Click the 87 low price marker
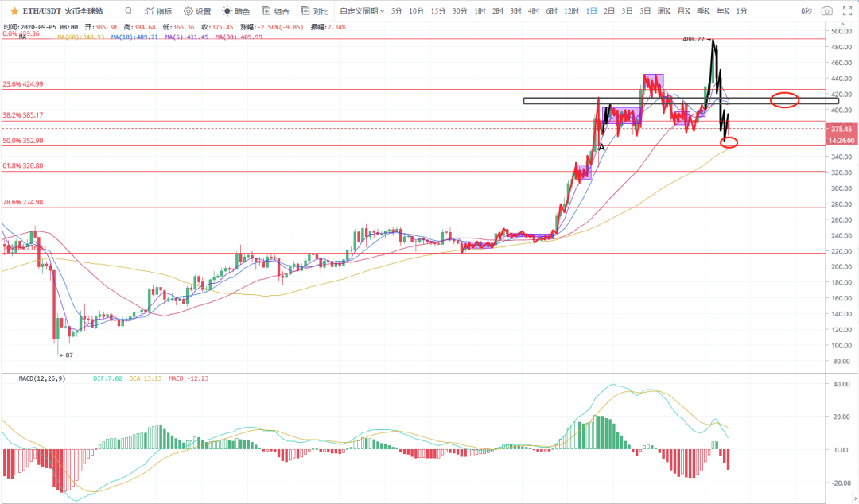This screenshot has height=504, width=859. (66, 355)
